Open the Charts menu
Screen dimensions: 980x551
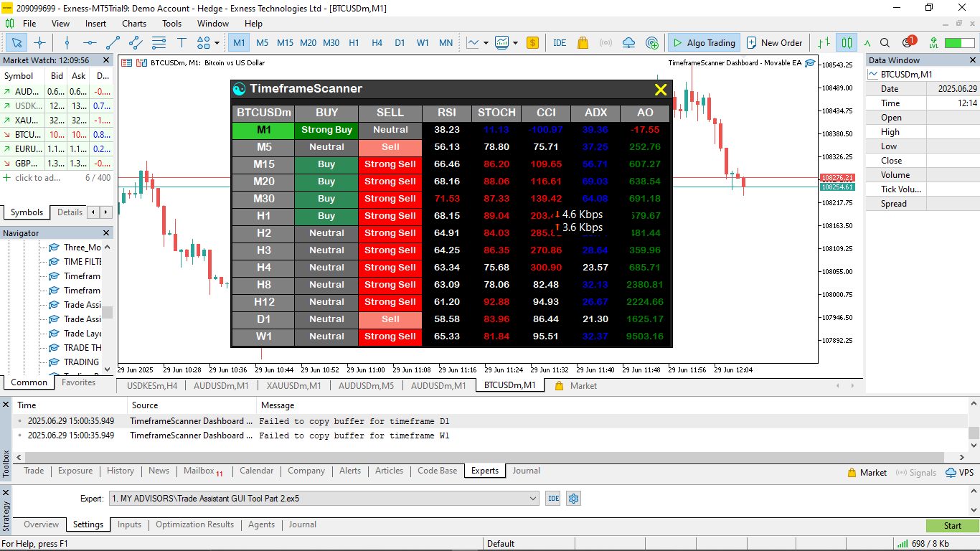click(134, 23)
